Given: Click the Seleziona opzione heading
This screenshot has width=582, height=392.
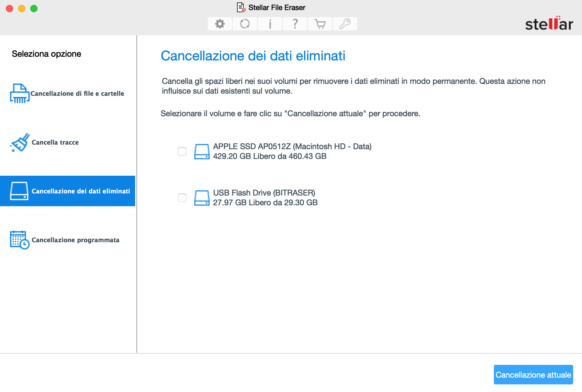Looking at the screenshot, I should pos(46,54).
